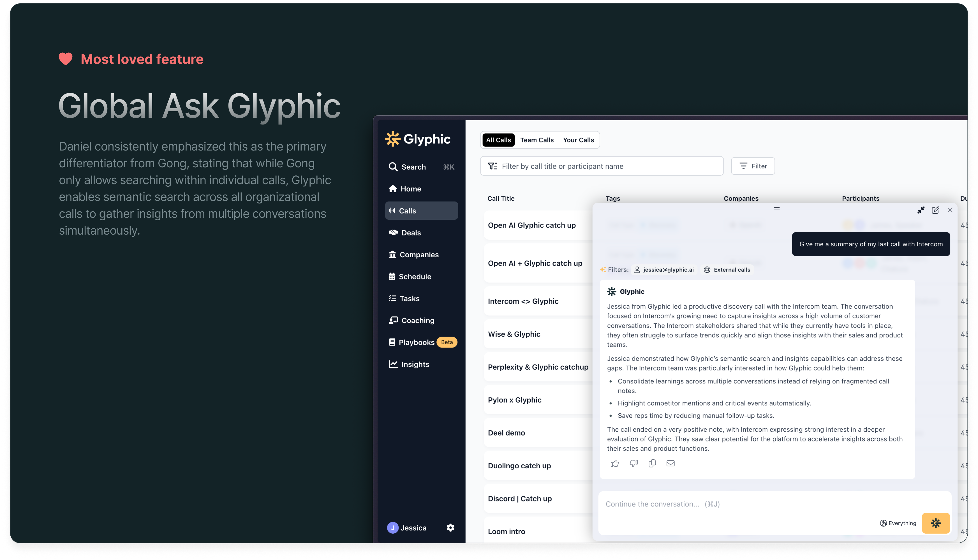Start a new chat with edit icon
978x560 pixels.
point(935,210)
